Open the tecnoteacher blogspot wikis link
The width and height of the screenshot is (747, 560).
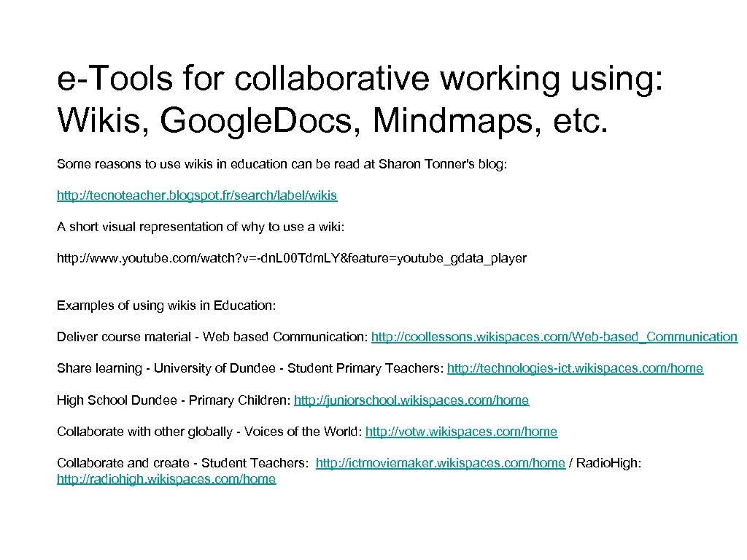click(x=196, y=195)
